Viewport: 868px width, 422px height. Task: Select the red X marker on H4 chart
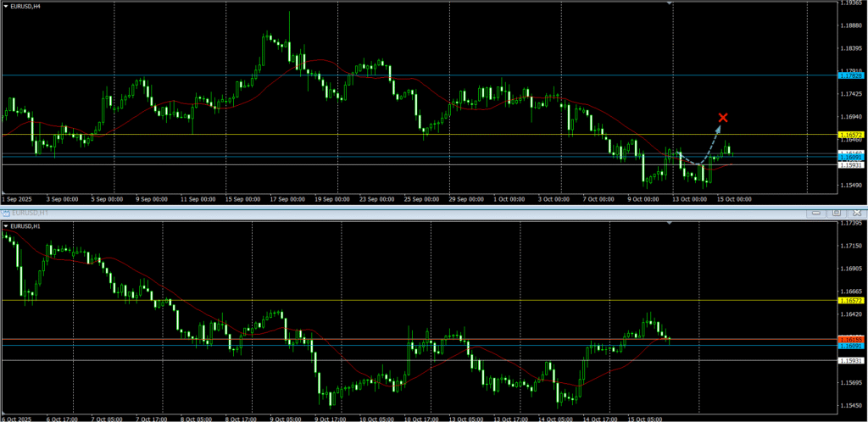[722, 118]
